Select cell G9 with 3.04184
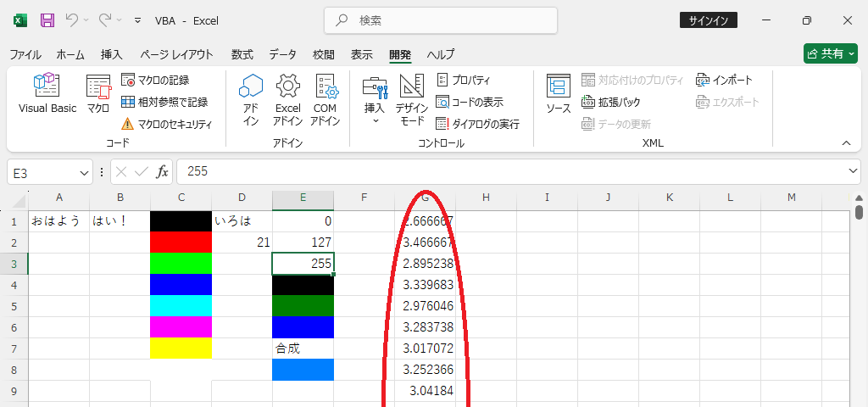 (x=425, y=391)
